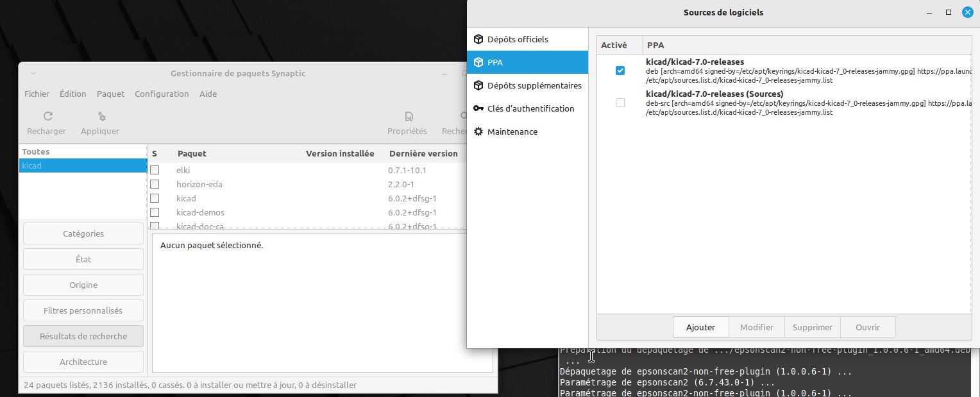Image resolution: width=980 pixels, height=397 pixels.
Task: Click the Résultats de recherche button
Action: (x=83, y=336)
